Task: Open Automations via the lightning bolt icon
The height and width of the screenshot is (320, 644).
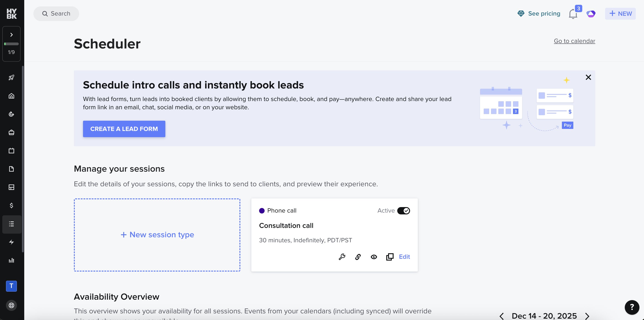Action: tap(11, 242)
